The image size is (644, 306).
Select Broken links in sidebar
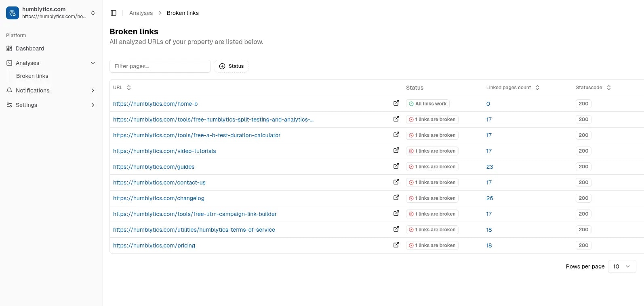click(x=32, y=76)
